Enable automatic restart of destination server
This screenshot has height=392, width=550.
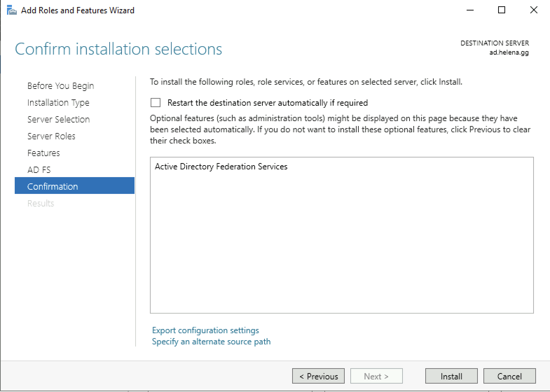[x=156, y=103]
